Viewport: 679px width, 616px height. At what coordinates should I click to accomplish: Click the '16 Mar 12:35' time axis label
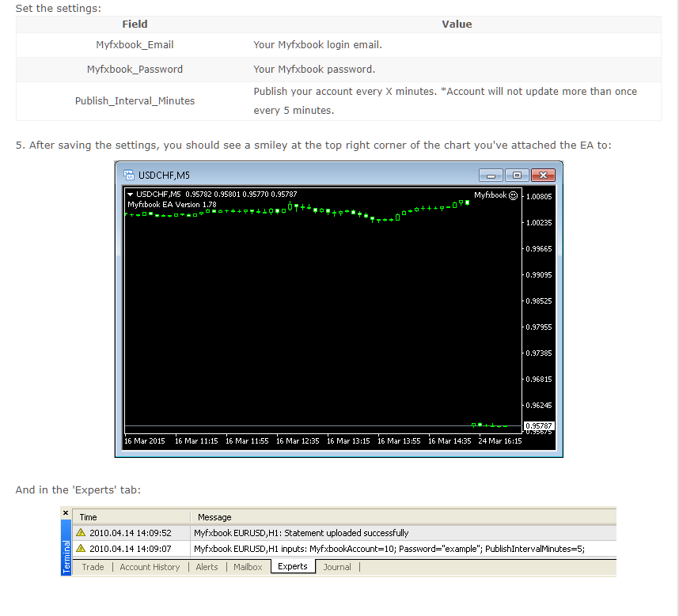coord(298,440)
